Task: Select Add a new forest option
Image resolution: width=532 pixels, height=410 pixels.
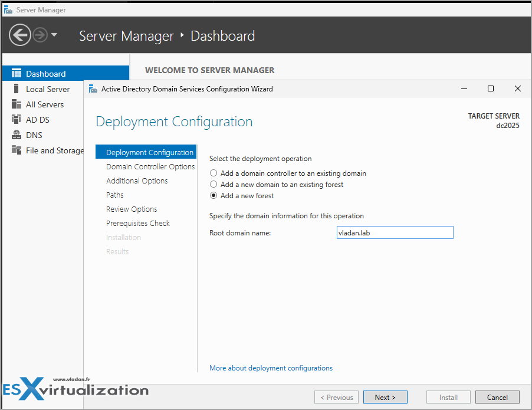Action: pyautogui.click(x=242, y=195)
